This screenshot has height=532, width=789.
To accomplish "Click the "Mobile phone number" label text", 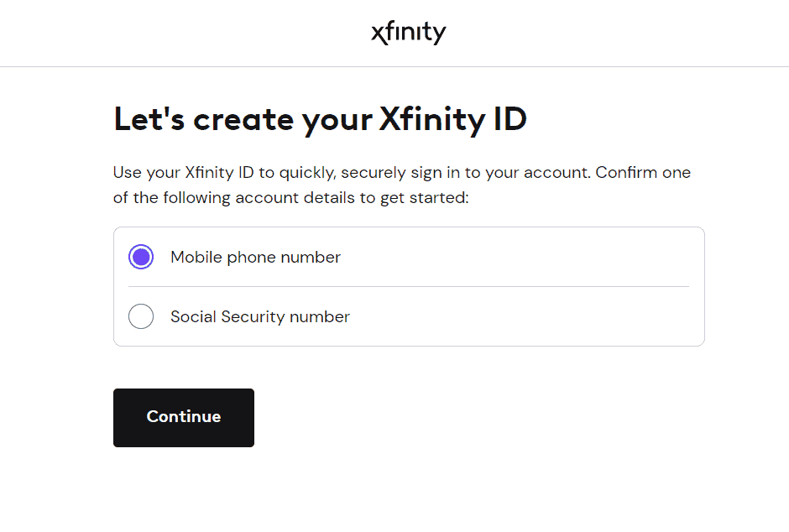I will tap(256, 258).
